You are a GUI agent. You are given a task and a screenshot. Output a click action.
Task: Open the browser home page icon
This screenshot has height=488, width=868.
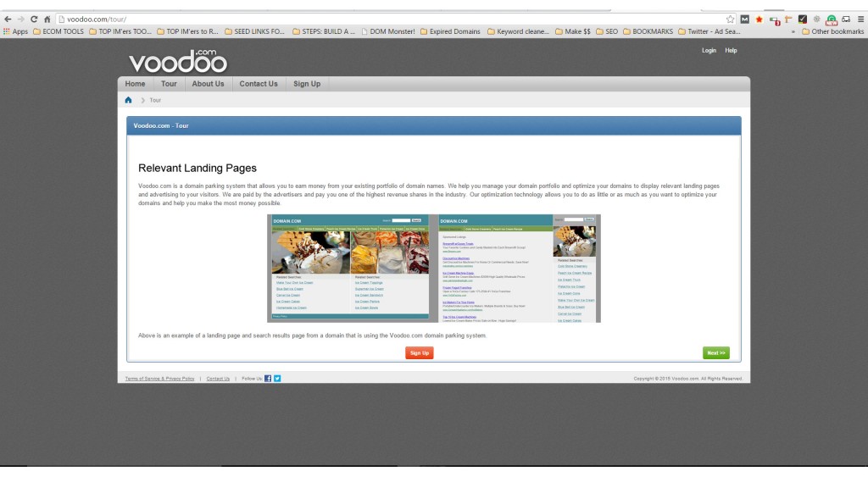[x=47, y=19]
